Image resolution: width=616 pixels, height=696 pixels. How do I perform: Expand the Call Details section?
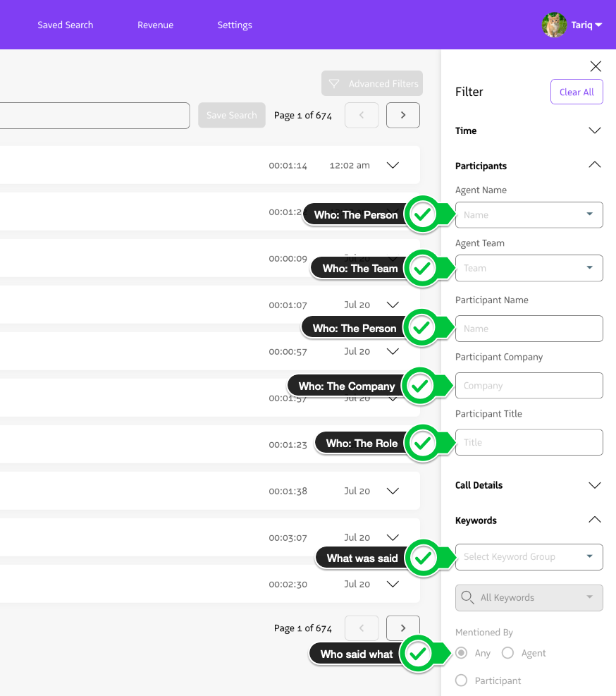[x=594, y=485]
